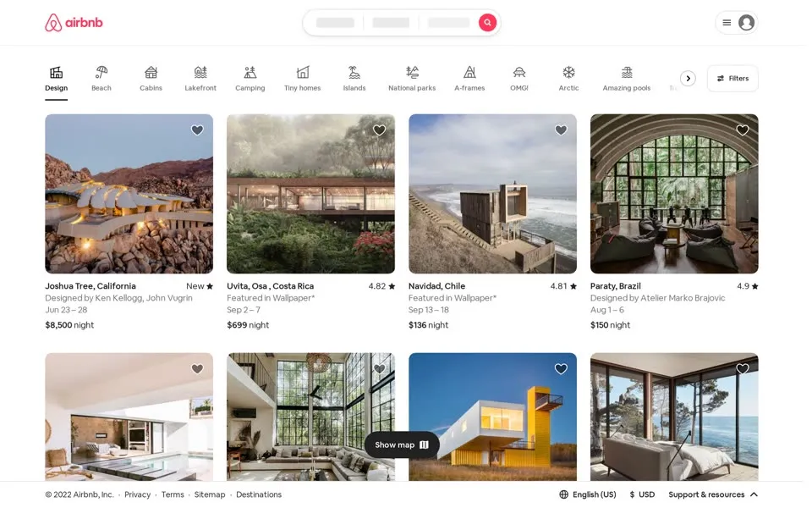Image resolution: width=812 pixels, height=508 pixels.
Task: Select the Lakefront category icon
Action: tap(201, 72)
